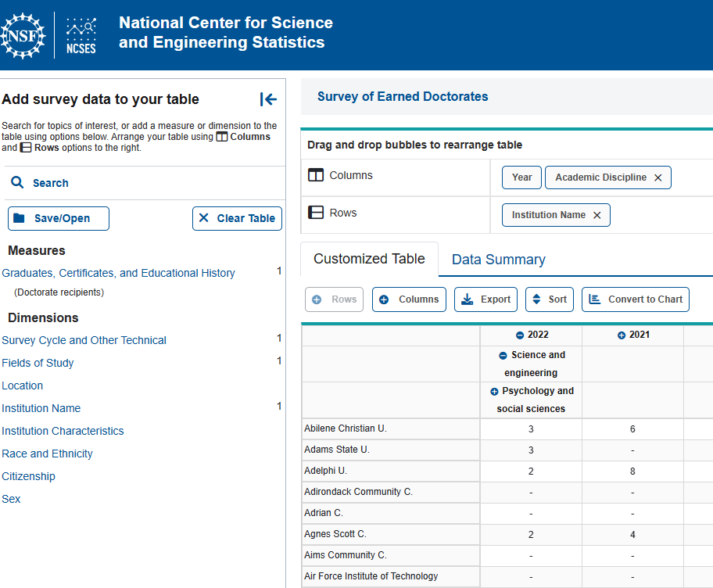This screenshot has width=713, height=588.
Task: Expand Psychology and social sciences column
Action: point(494,391)
